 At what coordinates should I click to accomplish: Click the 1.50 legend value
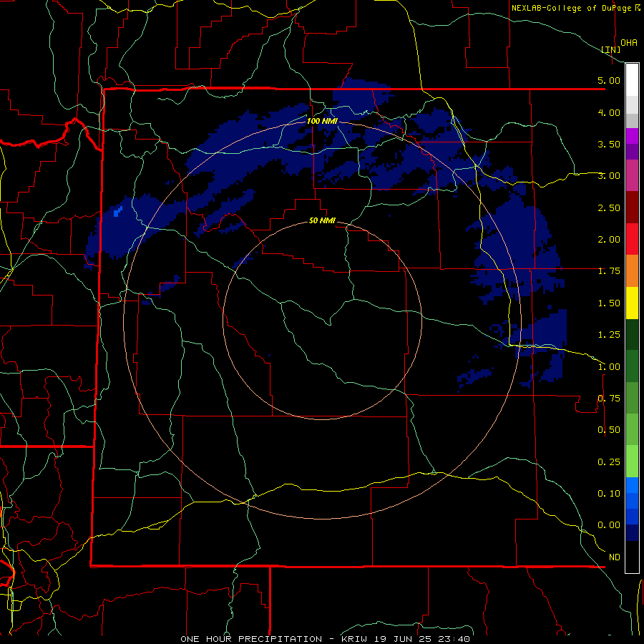[609, 303]
